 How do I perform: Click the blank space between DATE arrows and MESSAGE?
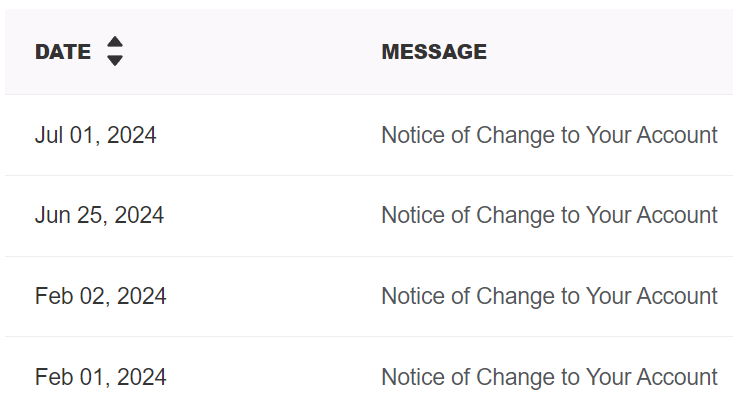coord(250,52)
